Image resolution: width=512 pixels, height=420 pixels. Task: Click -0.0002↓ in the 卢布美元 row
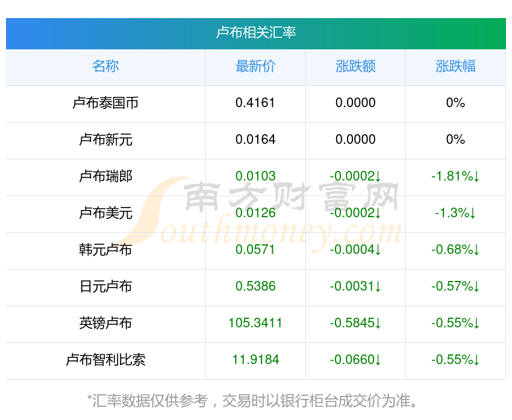tap(355, 213)
